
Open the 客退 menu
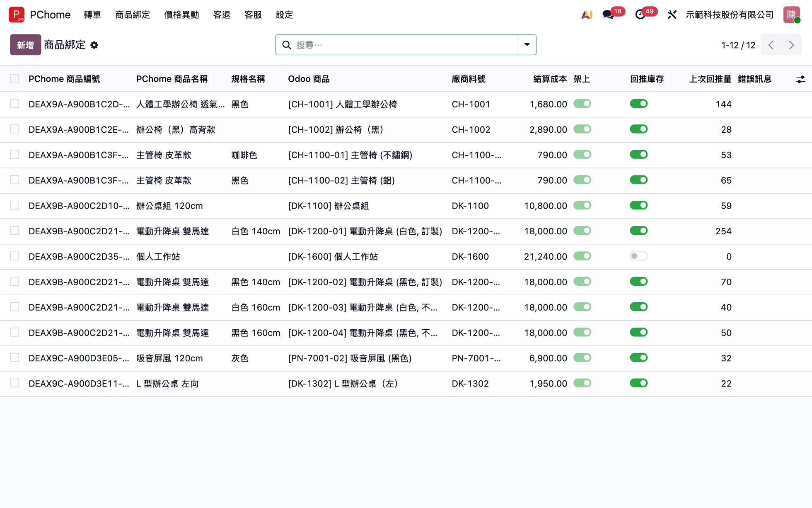(222, 15)
